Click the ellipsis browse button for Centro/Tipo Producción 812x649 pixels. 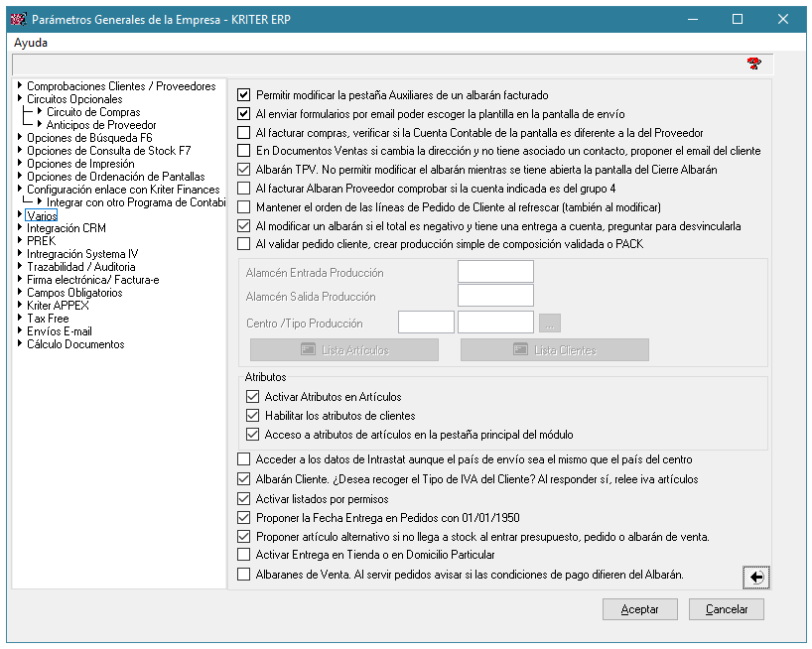pyautogui.click(x=550, y=323)
